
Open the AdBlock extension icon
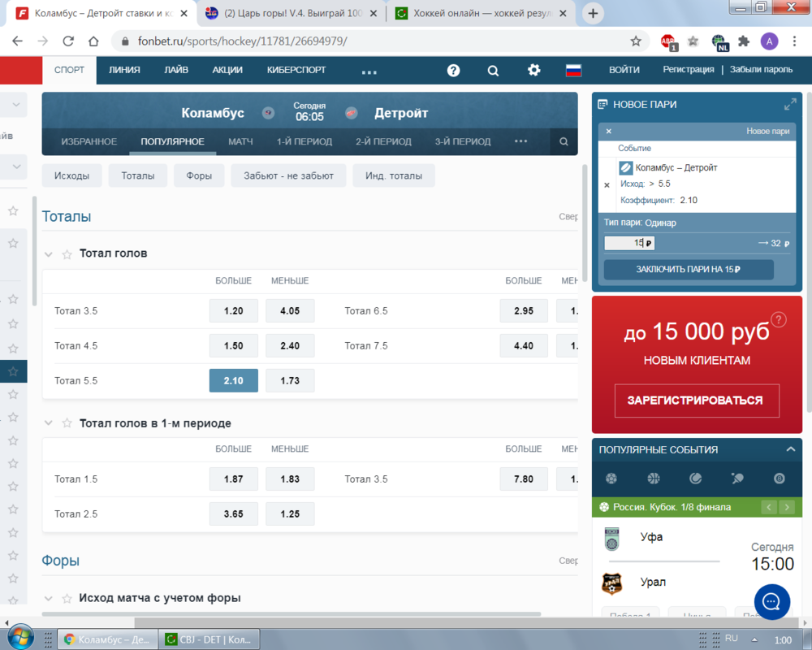pyautogui.click(x=668, y=41)
